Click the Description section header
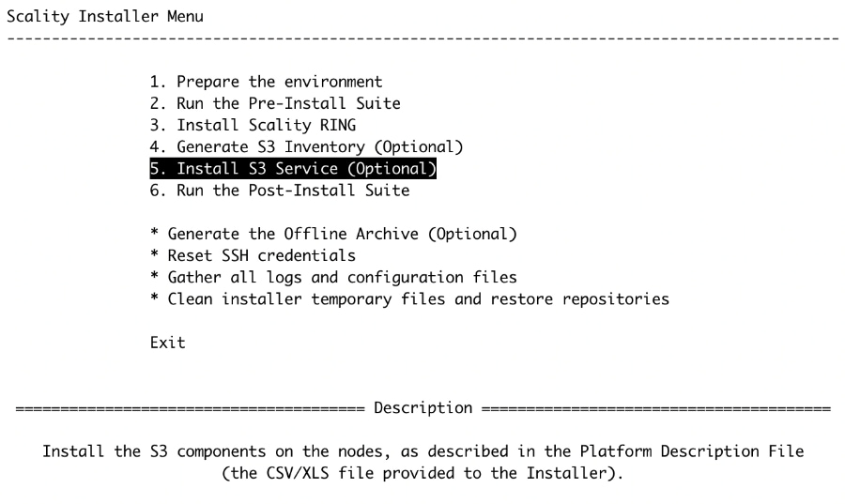The image size is (845, 504). [423, 407]
